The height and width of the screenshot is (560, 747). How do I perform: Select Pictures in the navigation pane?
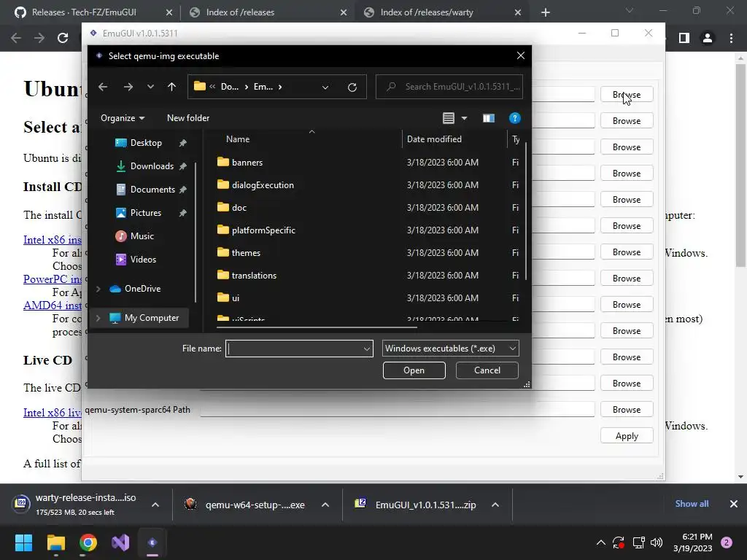click(x=146, y=213)
